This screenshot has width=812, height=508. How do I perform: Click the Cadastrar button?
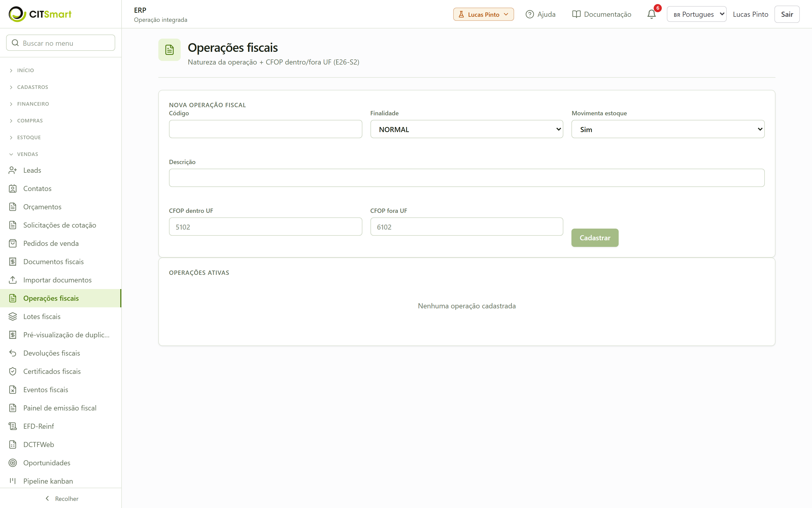pos(595,238)
